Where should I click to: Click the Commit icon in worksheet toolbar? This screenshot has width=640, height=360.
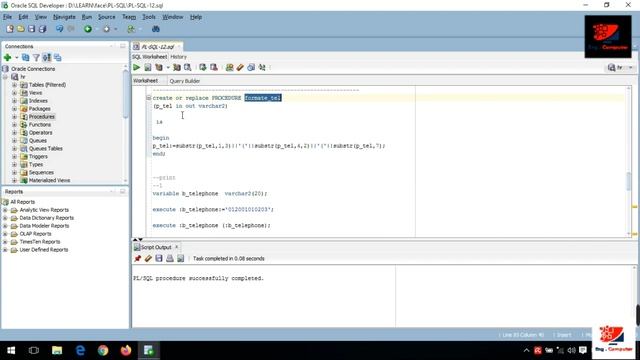point(203,67)
